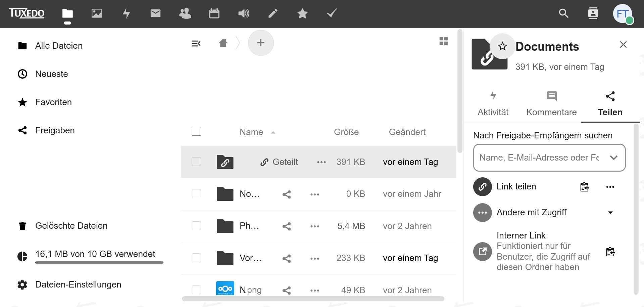
Task: Switch to Aktivität tab
Action: coord(493,104)
